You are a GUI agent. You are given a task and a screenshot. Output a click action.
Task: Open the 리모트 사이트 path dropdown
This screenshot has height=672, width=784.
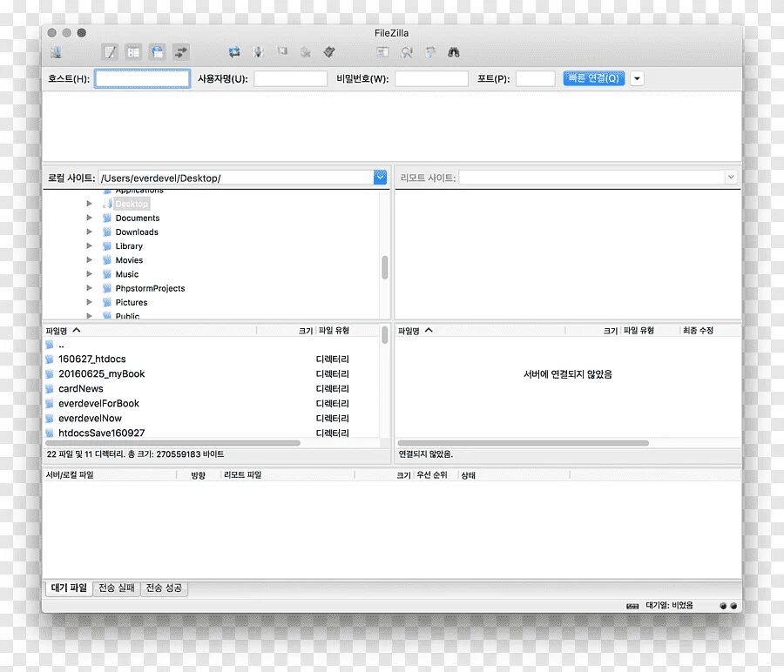[x=731, y=177]
